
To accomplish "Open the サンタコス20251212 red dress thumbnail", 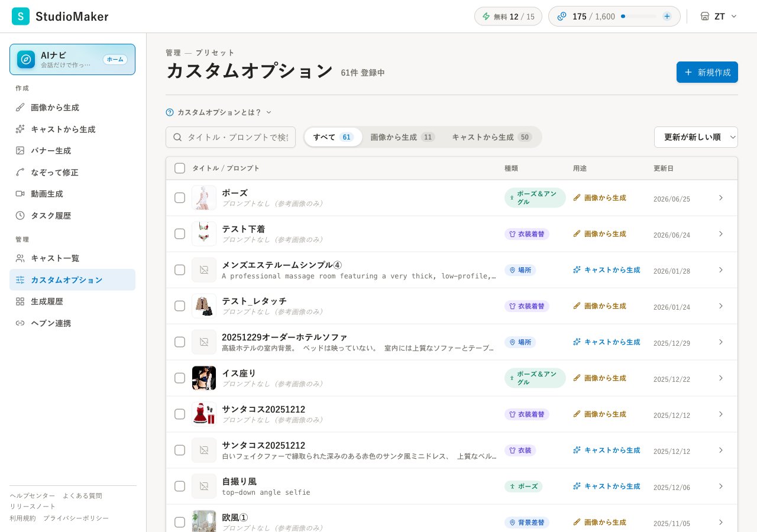I will (x=204, y=414).
